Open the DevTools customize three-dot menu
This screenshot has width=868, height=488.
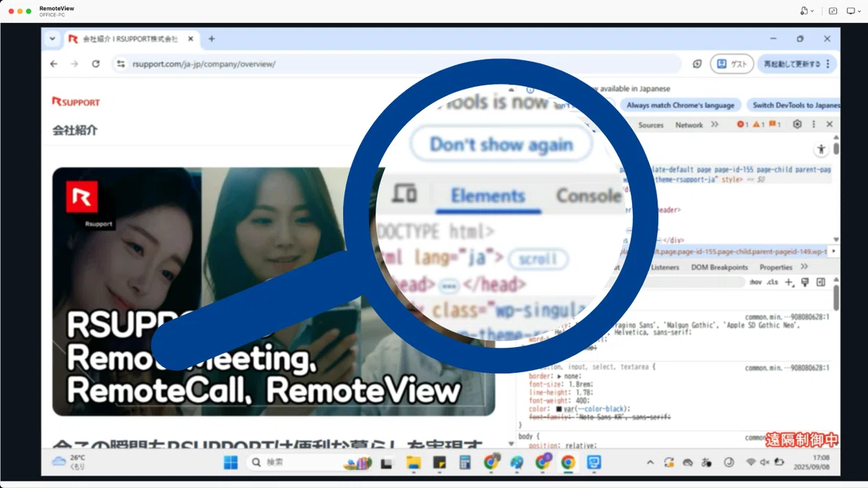[x=814, y=124]
